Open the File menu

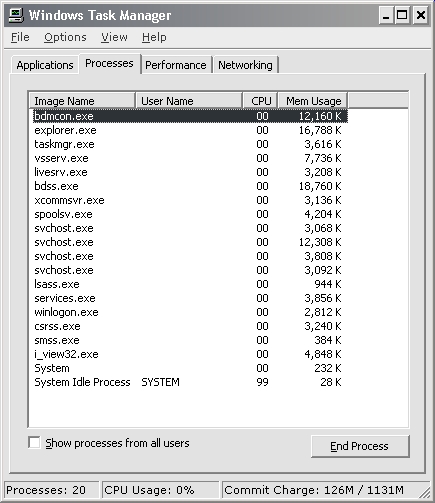20,37
